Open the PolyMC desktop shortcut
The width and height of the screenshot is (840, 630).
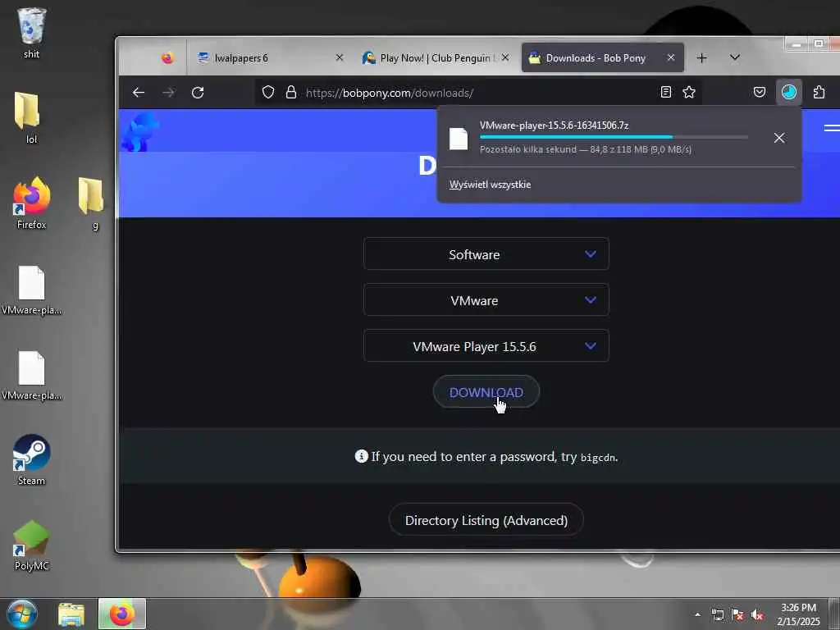[x=32, y=546]
